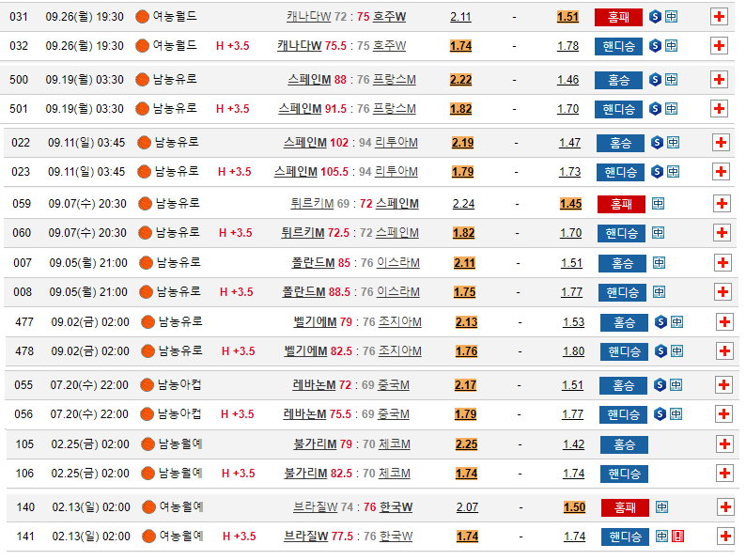Click the 中 icon in row 055
Screen dimensions: 746x560
coord(676,385)
